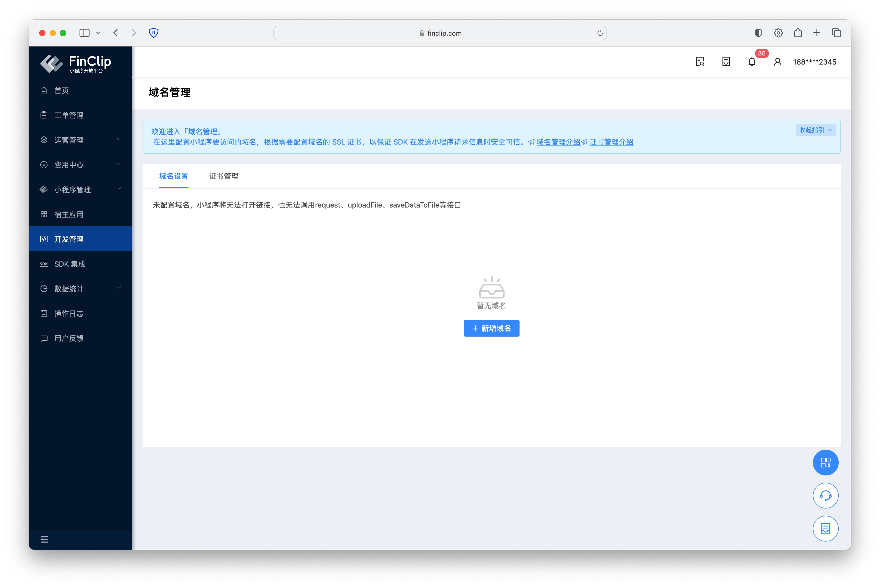Collapse the sidebar using bottom menu icon
Screen dimensions: 880x588
pos(44,540)
